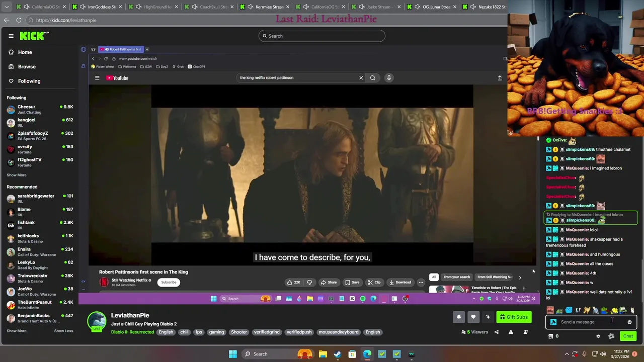This screenshot has width=644, height=362.
Task: Click the YouTube Clip button
Action: click(374, 282)
